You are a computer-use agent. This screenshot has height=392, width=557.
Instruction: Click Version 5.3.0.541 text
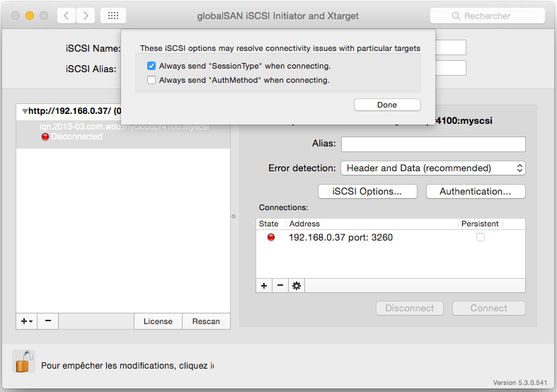[x=520, y=383]
